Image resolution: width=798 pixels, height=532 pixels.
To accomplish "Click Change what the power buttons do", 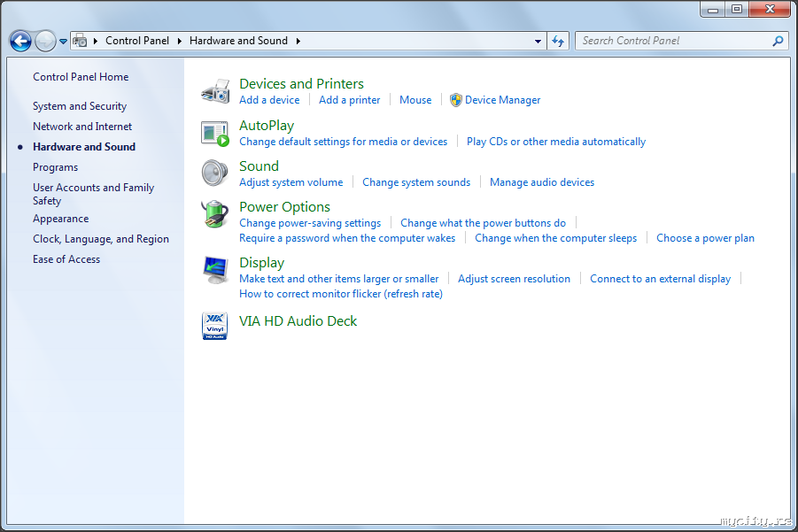I will pyautogui.click(x=483, y=223).
